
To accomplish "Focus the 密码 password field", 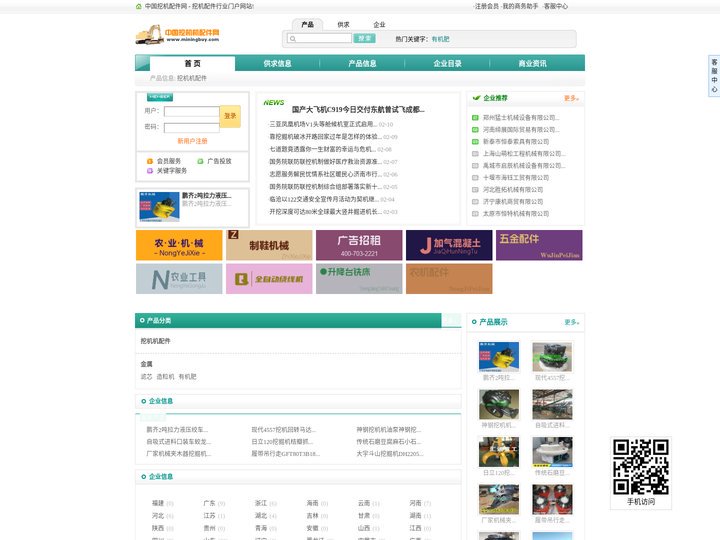I will pyautogui.click(x=191, y=128).
